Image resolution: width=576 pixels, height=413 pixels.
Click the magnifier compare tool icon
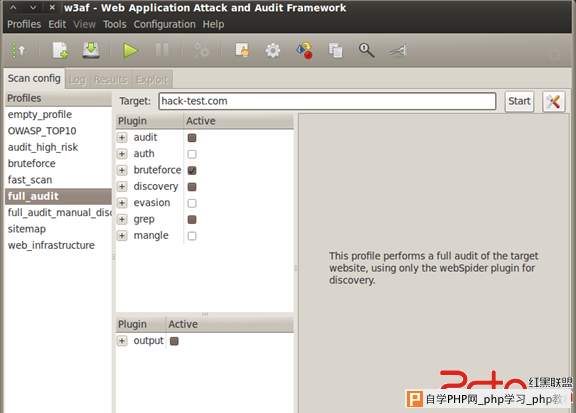366,50
